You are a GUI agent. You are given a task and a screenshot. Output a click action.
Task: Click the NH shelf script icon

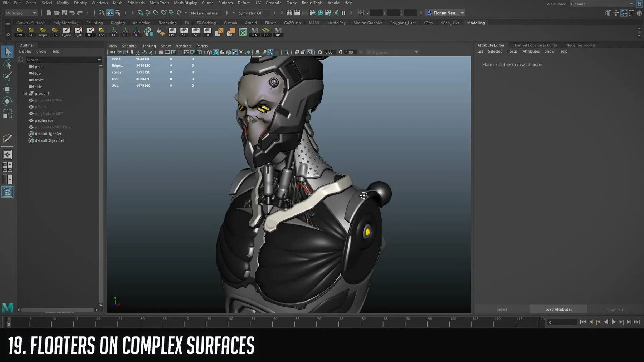pos(90,32)
